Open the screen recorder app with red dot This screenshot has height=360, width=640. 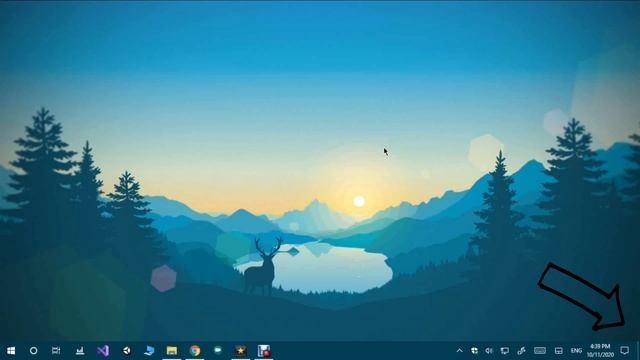pyautogui.click(x=264, y=351)
